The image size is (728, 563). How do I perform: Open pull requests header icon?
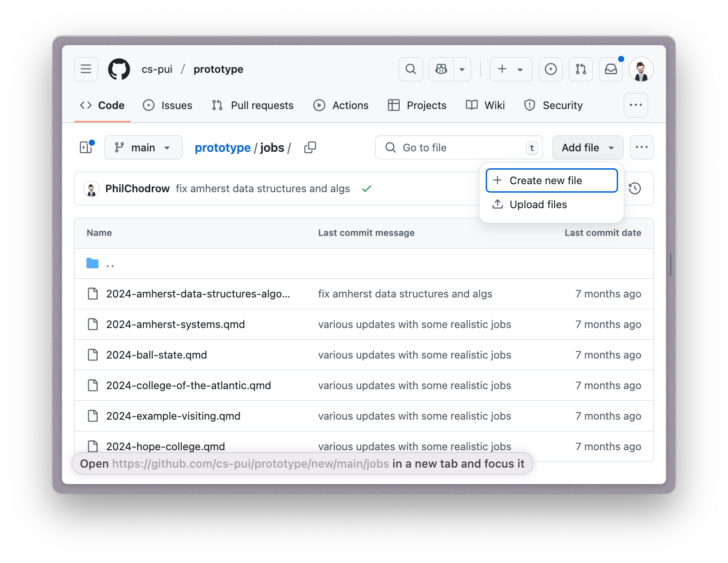[x=581, y=69]
